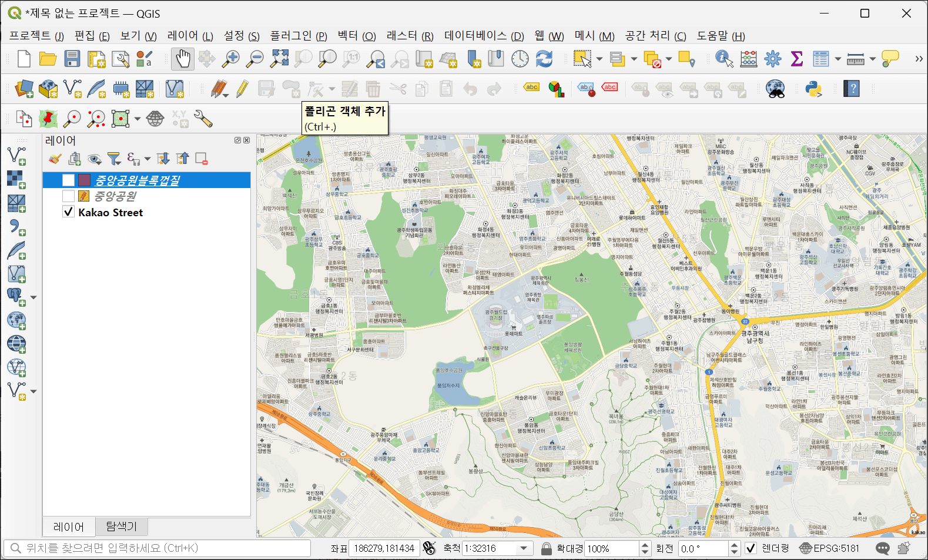Image resolution: width=928 pixels, height=560 pixels.
Task: Click the Zoom Full extent icon
Action: click(279, 59)
